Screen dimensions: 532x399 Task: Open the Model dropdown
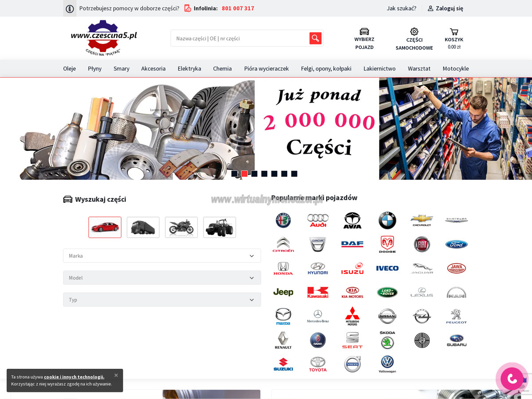(x=162, y=278)
